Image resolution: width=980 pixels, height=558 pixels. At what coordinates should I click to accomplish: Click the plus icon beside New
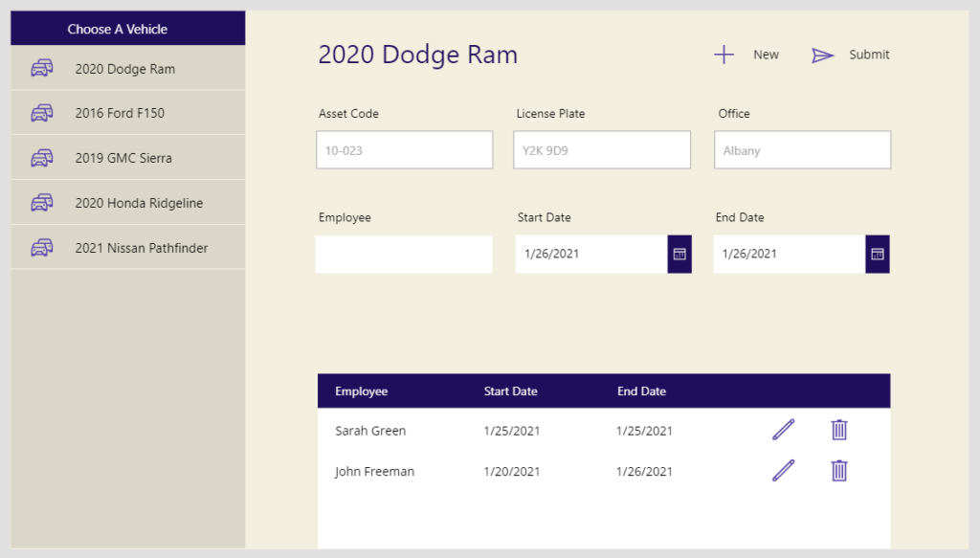coord(724,55)
